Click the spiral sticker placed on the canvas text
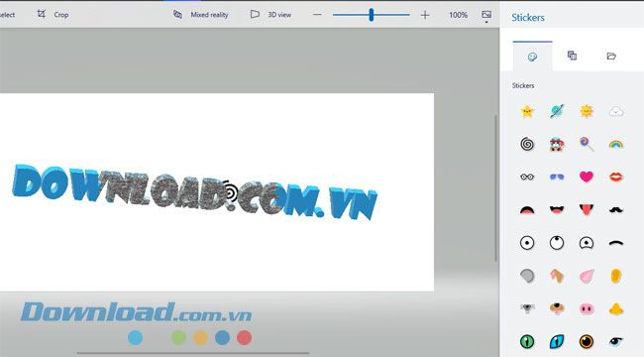 point(231,192)
